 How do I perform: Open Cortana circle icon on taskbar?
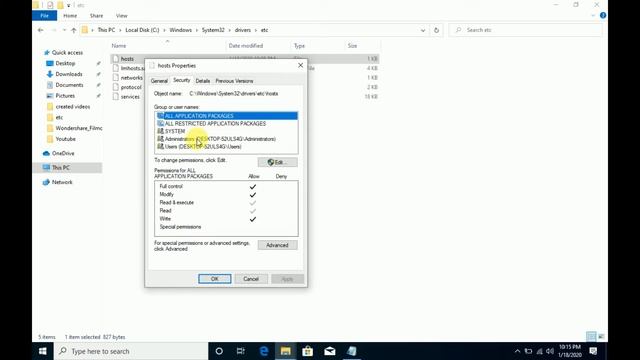pyautogui.click(x=219, y=351)
